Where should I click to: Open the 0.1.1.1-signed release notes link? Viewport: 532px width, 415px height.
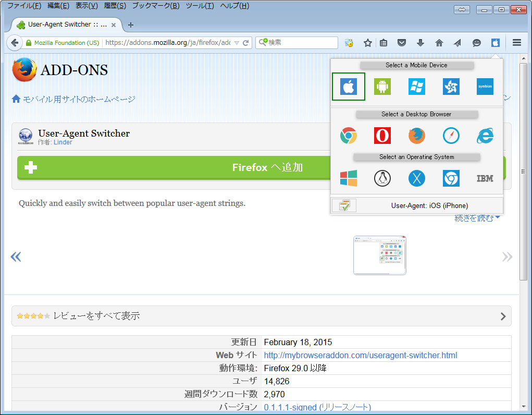(317, 407)
